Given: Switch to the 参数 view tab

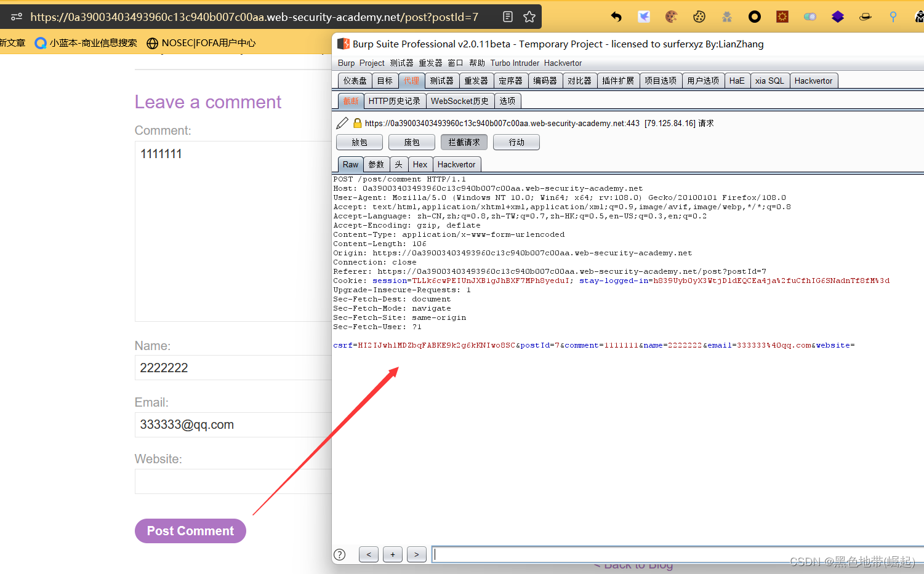Looking at the screenshot, I should 376,164.
